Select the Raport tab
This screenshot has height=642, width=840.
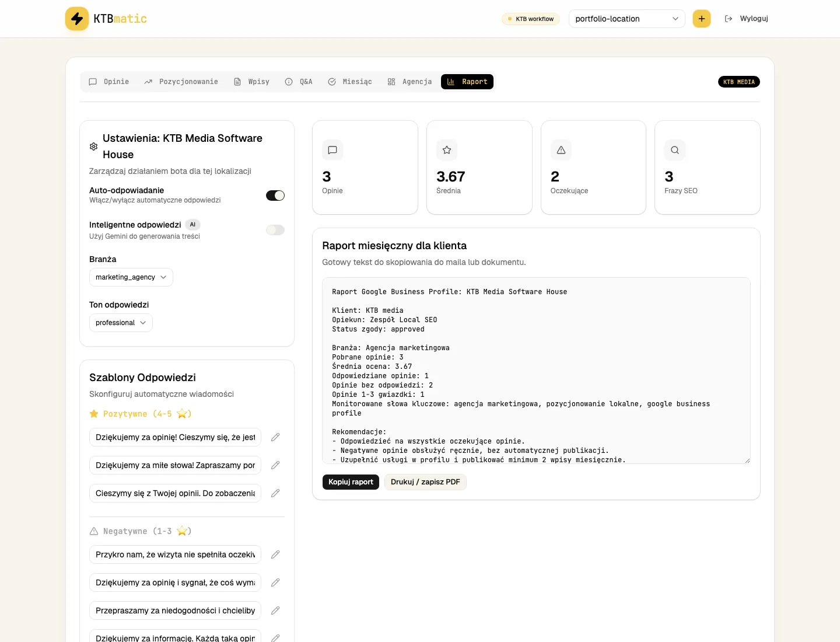467,82
